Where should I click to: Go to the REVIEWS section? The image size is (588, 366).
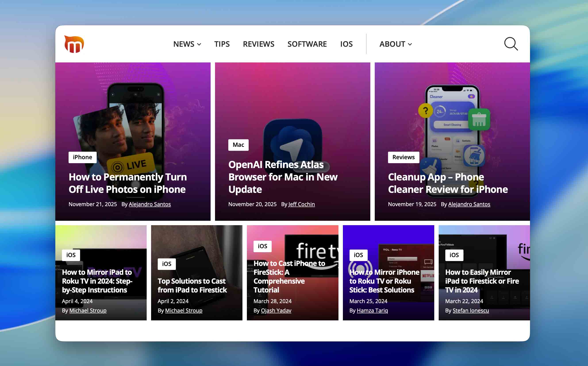click(258, 44)
